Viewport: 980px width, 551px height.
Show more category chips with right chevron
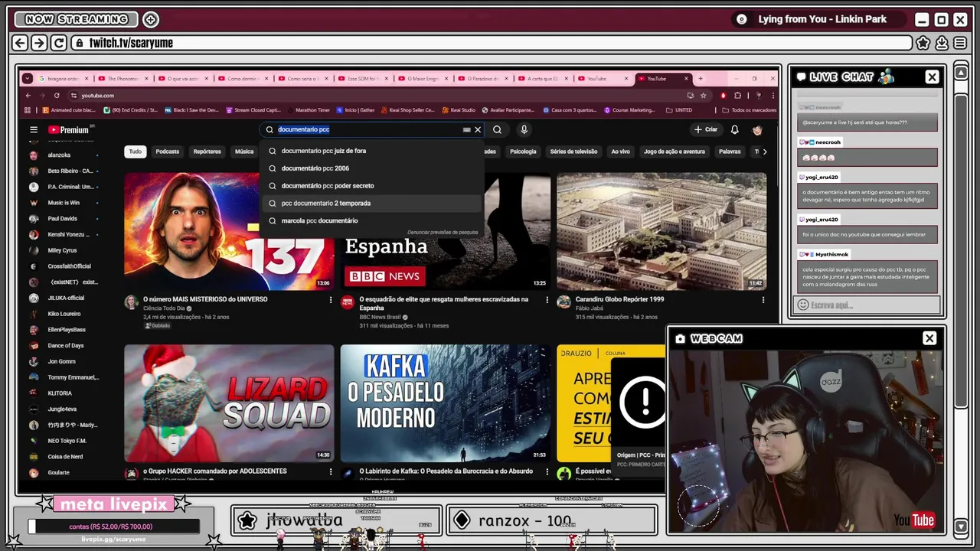[x=764, y=152]
